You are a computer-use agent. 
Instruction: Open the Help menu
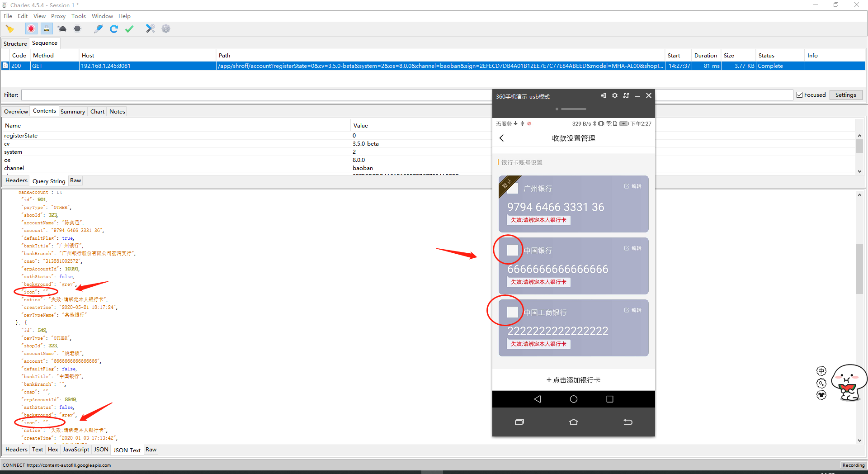[x=124, y=16]
